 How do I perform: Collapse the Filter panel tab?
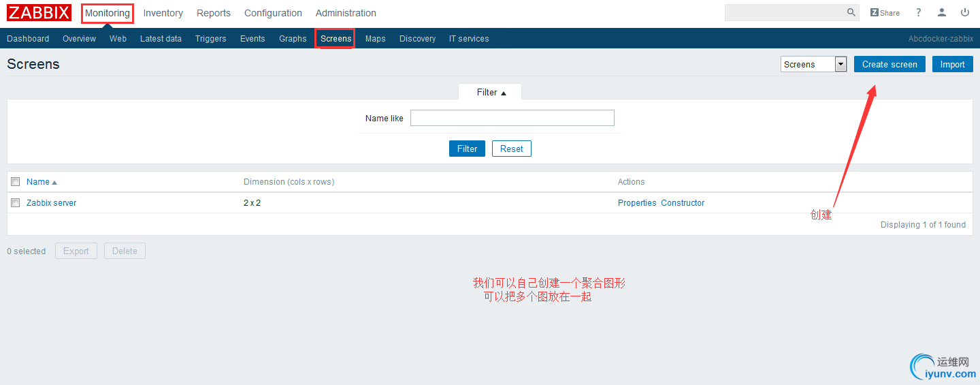click(x=490, y=92)
